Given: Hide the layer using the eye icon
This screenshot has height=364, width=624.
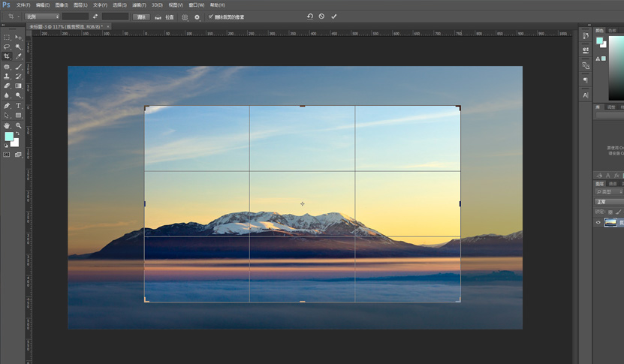Looking at the screenshot, I should (x=598, y=222).
